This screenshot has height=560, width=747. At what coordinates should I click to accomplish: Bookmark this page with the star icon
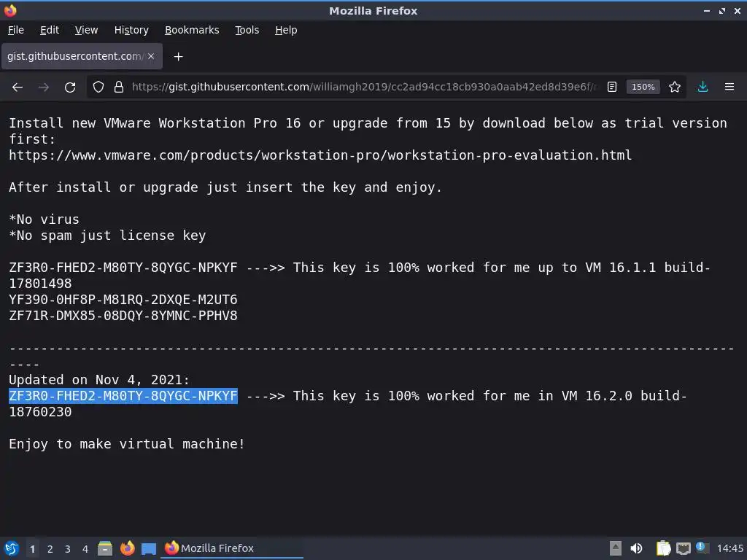coord(675,87)
